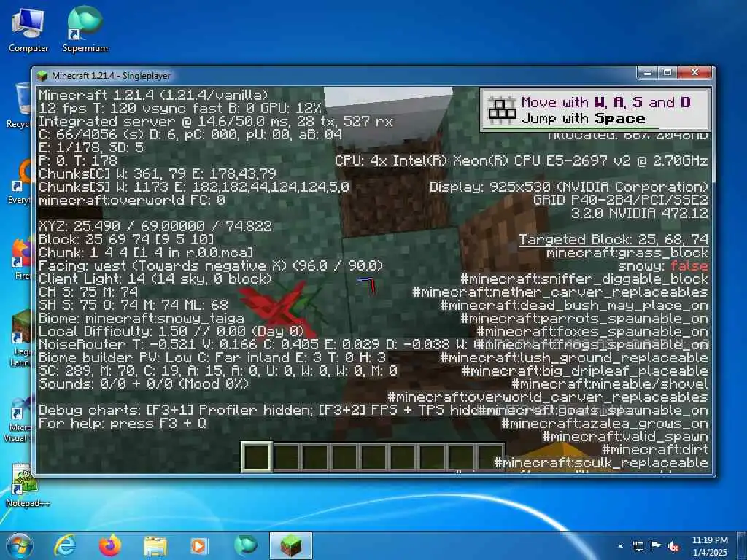747x560 pixels.
Task: Click the 'minecraft:grass_block' text
Action: [627, 253]
